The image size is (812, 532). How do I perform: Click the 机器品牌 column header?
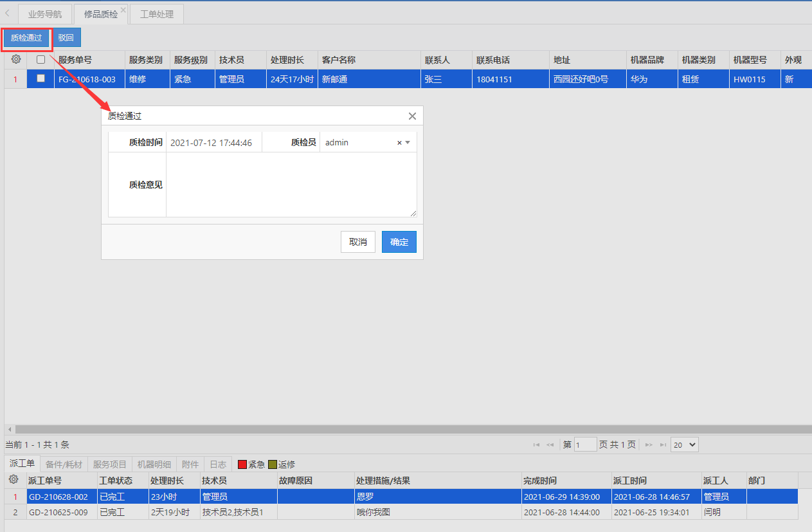652,60
